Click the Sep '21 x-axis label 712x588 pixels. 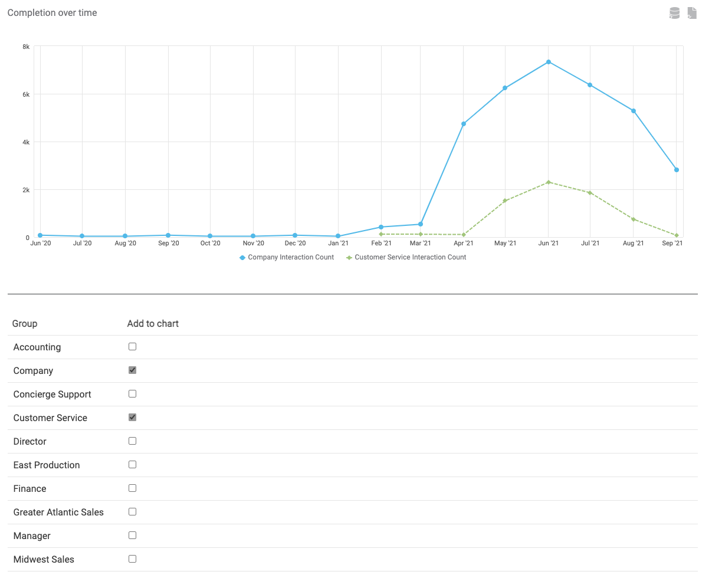click(672, 244)
